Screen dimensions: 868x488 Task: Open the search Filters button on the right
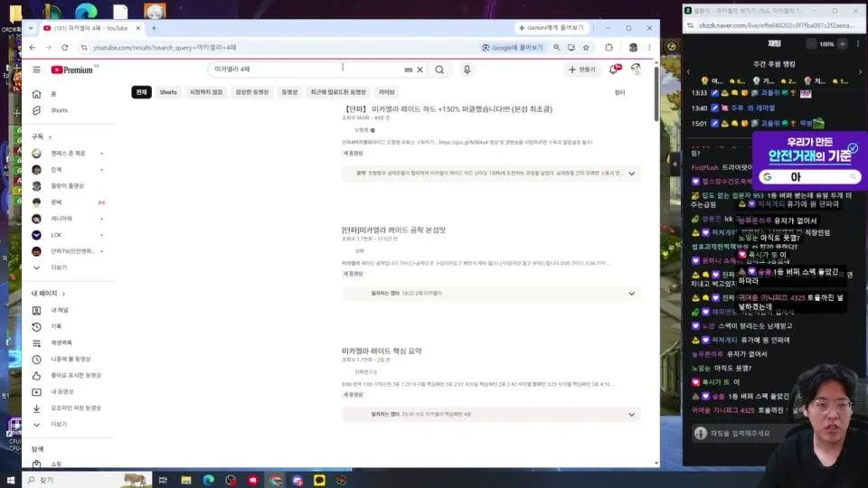click(x=620, y=92)
